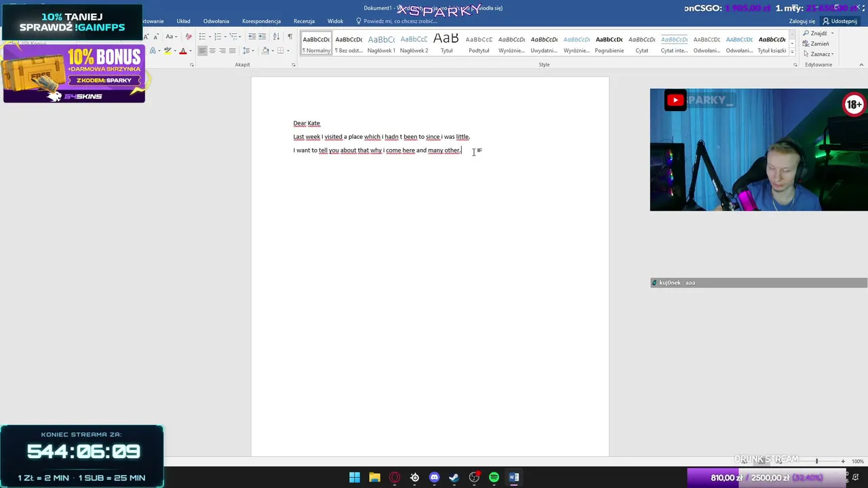
Task: Open Change Case Aa dropdown
Action: pyautogui.click(x=171, y=37)
